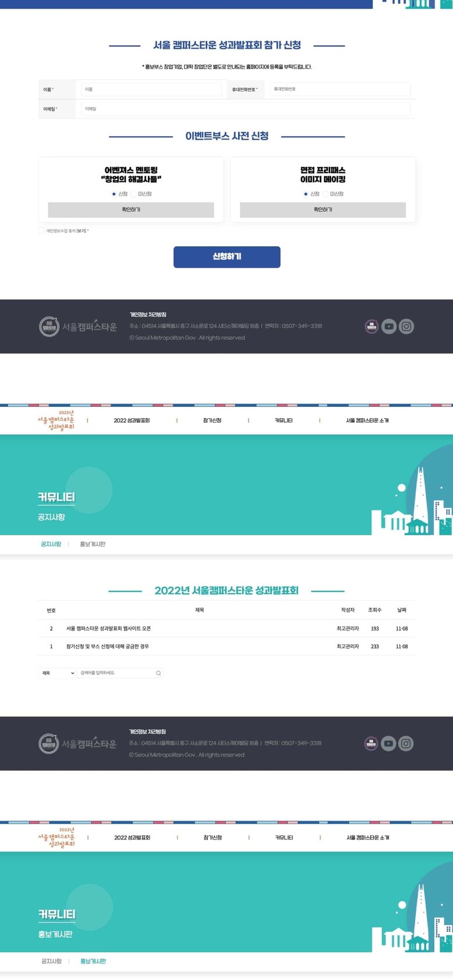The image size is (453, 980).
Task: Click the view count 193
Action: [x=375, y=629]
